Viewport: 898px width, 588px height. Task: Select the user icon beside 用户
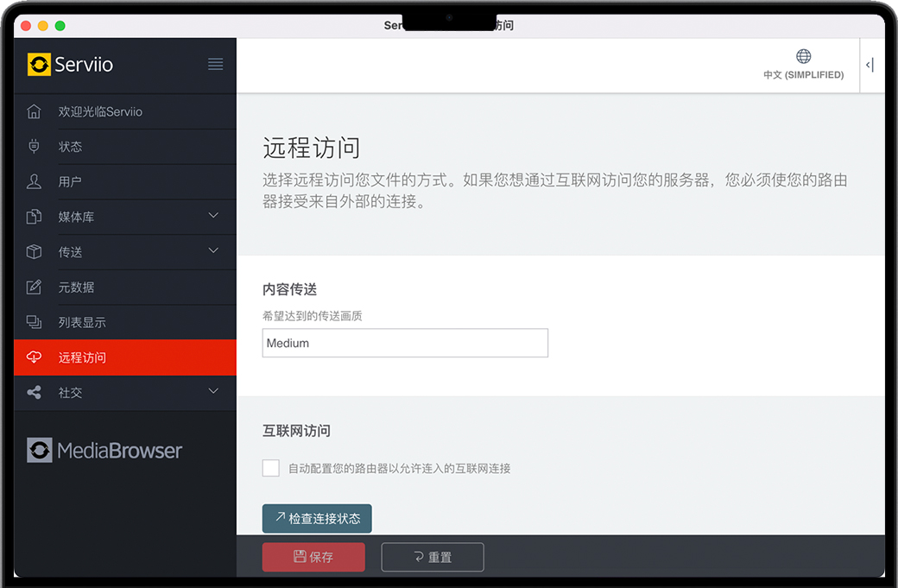tap(35, 182)
